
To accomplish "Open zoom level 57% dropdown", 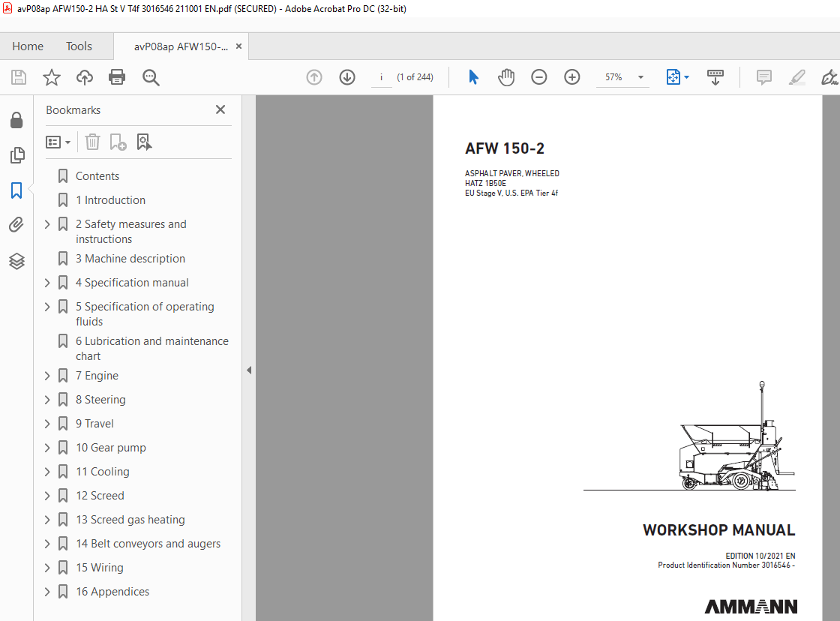I will (640, 77).
